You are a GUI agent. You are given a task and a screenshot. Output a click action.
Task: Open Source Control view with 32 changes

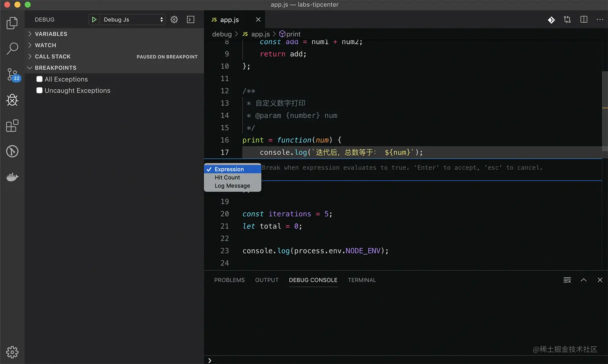click(x=13, y=74)
